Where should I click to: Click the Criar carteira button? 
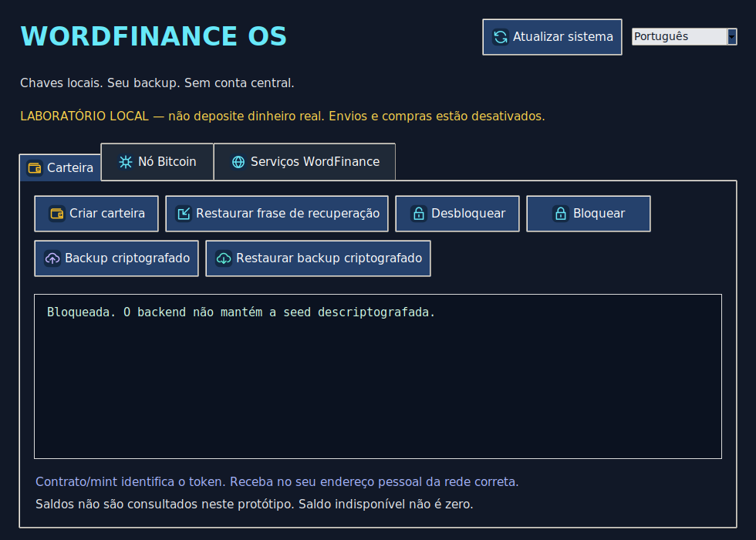click(96, 214)
